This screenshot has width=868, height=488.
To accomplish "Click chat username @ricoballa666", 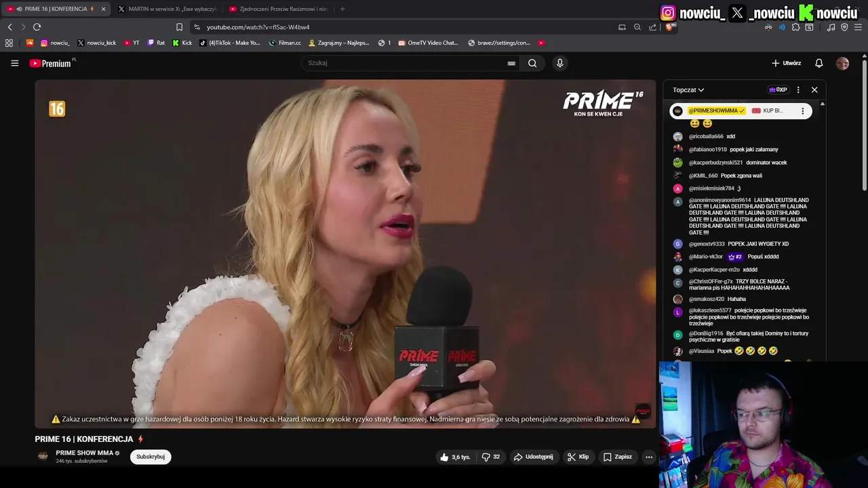I will [706, 136].
